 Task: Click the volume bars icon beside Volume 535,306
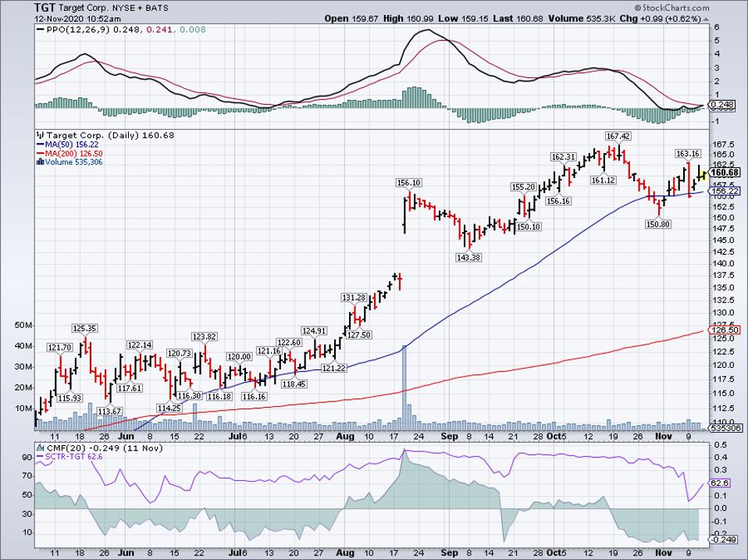41,162
